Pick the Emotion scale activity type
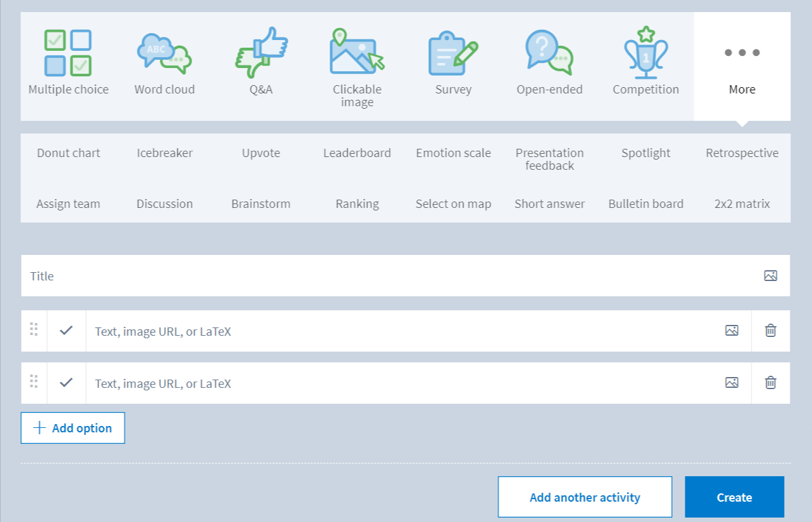This screenshot has width=812, height=522. tap(453, 153)
